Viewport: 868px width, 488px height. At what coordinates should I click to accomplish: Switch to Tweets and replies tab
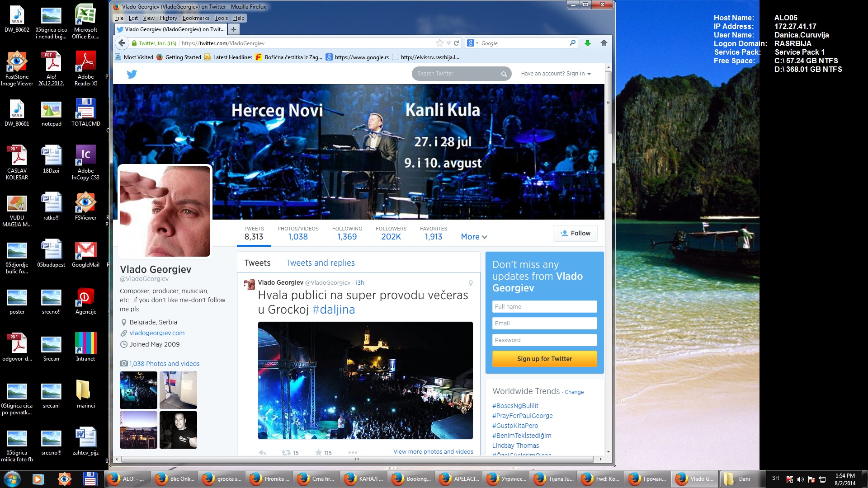pyautogui.click(x=320, y=263)
